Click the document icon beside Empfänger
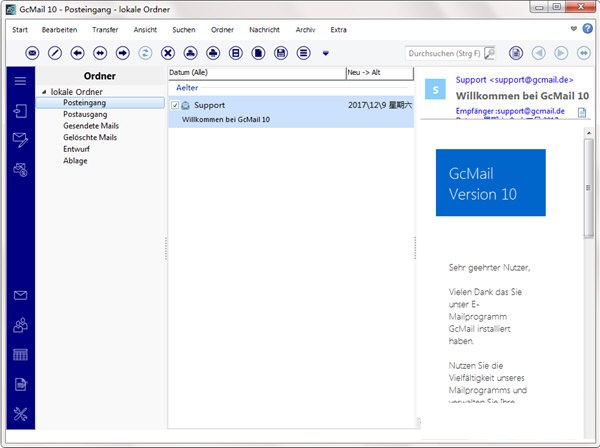 (582, 112)
